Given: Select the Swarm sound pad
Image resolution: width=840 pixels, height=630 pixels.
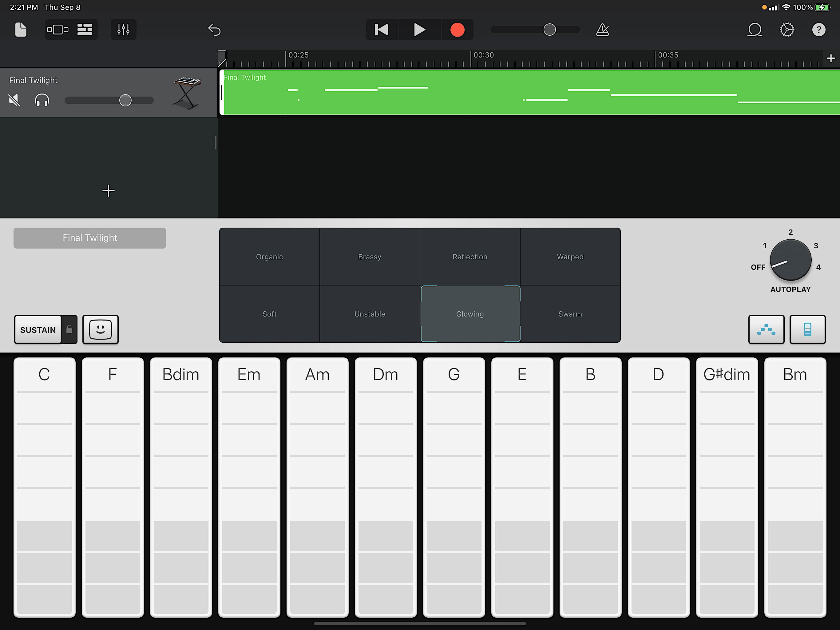Looking at the screenshot, I should pos(570,314).
